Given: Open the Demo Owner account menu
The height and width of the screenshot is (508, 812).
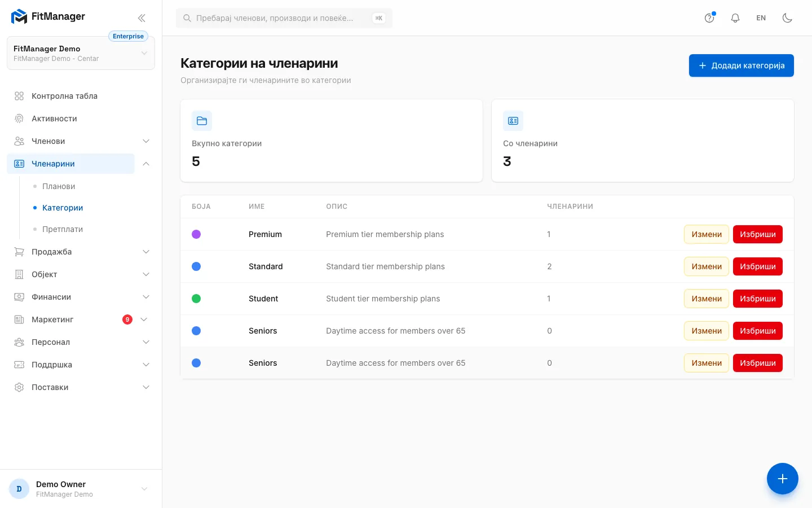Looking at the screenshot, I should point(81,489).
